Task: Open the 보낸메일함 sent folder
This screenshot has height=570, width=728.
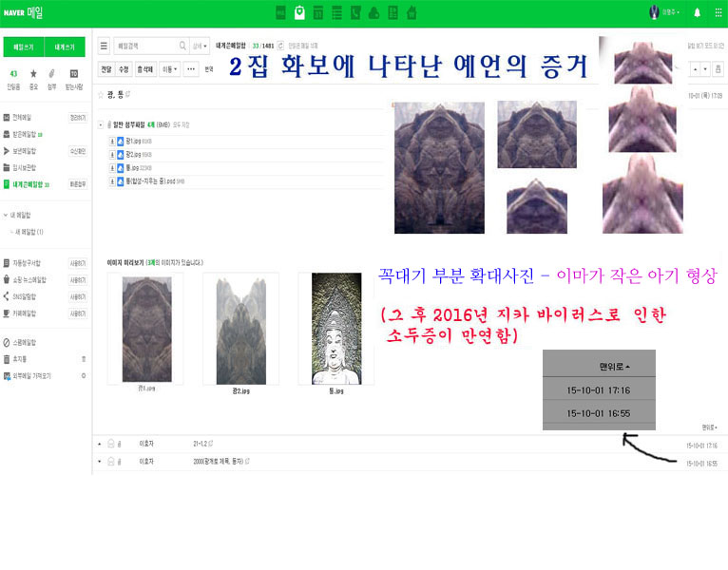Action: coord(24,151)
